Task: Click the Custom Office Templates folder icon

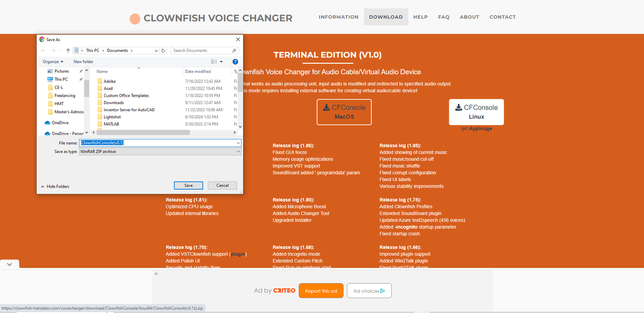Action: pos(100,95)
